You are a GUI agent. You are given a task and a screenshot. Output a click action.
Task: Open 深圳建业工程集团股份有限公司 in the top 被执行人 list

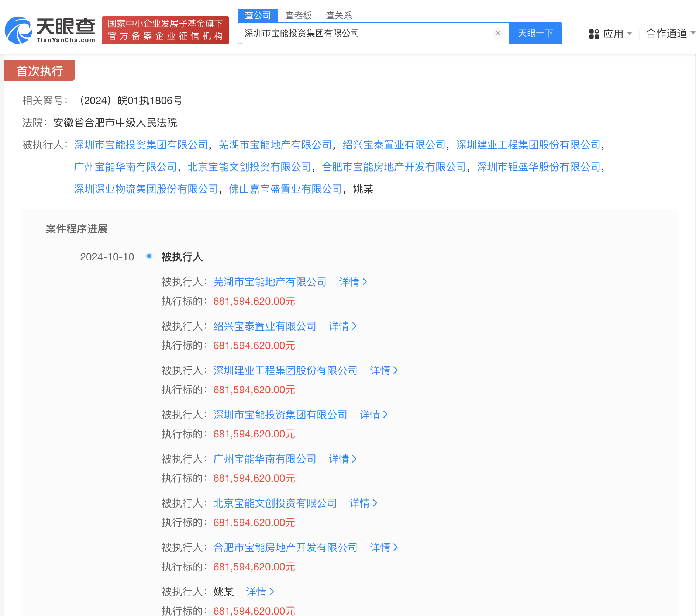pyautogui.click(x=528, y=145)
